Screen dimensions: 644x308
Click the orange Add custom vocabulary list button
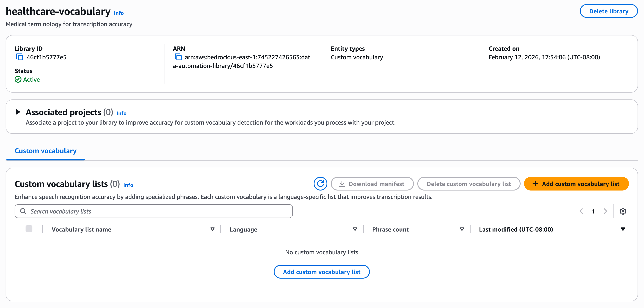[576, 184]
